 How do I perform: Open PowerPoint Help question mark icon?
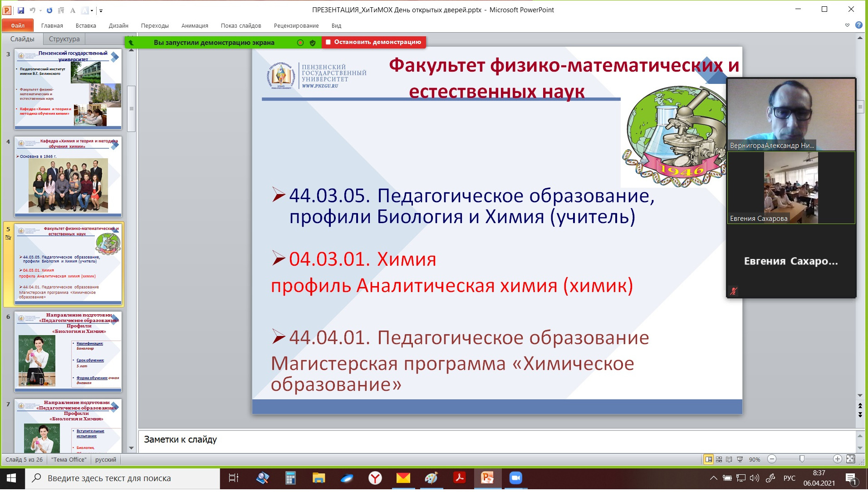(858, 25)
